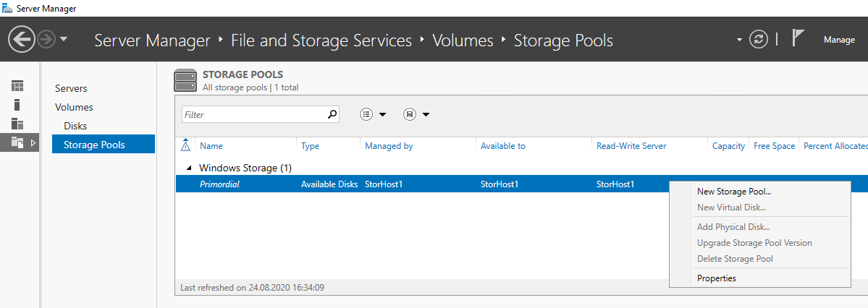Click the Filter text field
The image size is (868, 308).
tap(255, 114)
